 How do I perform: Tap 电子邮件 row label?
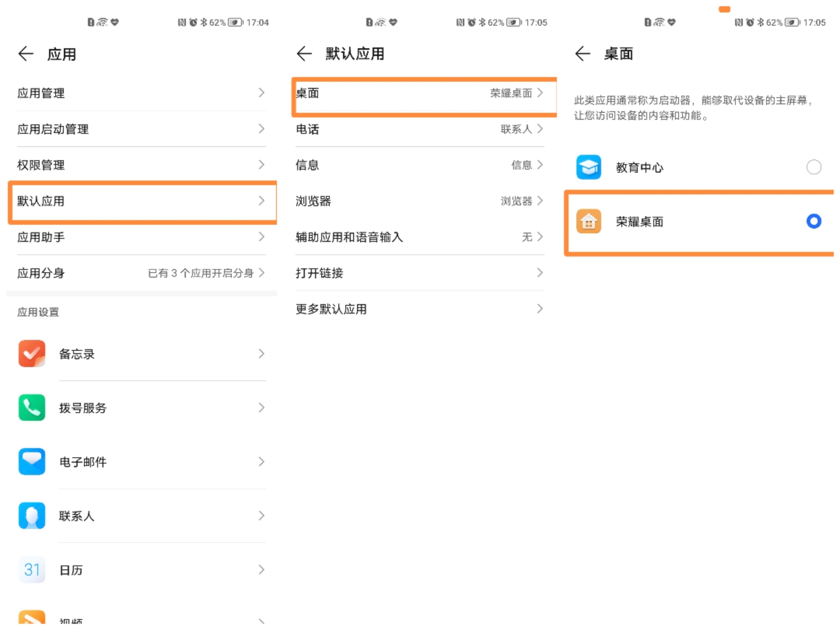pyautogui.click(x=82, y=462)
